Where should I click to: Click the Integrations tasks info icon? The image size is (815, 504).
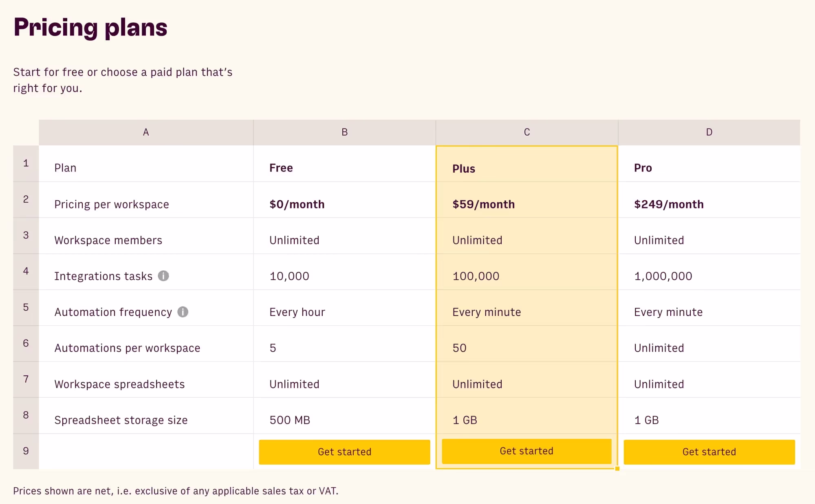[x=163, y=276]
